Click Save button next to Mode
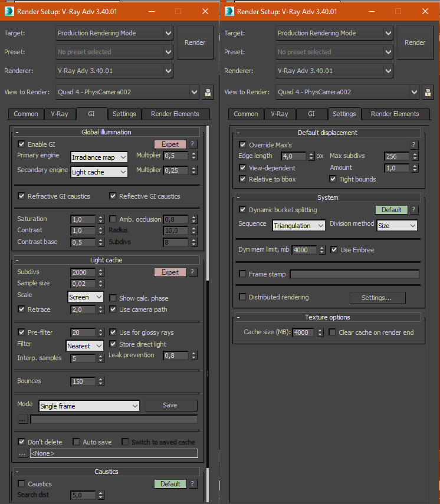Image resolution: width=440 pixels, height=504 pixels. click(171, 406)
